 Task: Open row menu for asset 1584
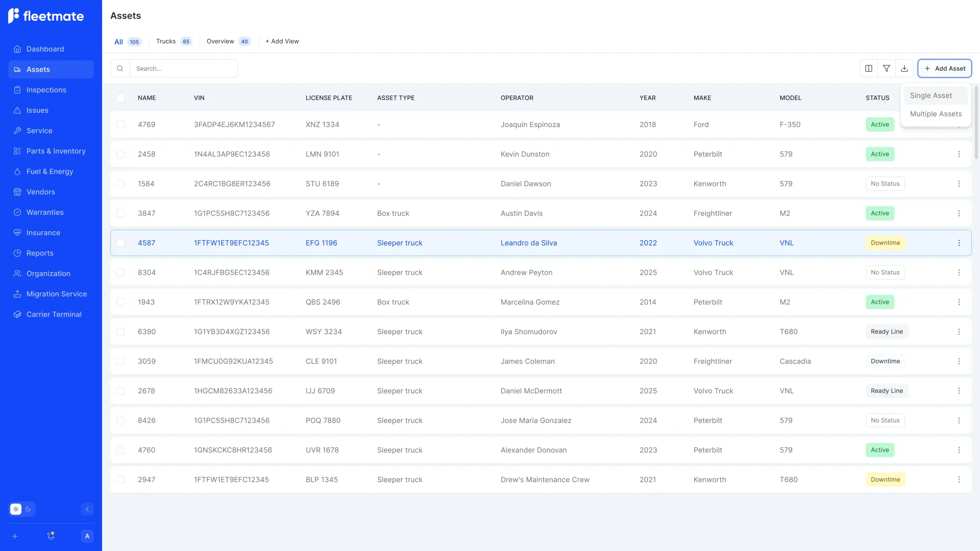959,184
